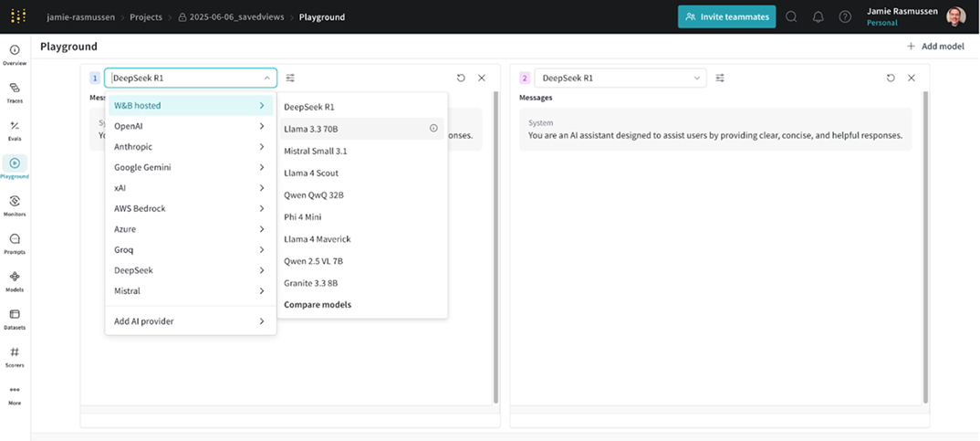
Task: Open the Weights & Biases home logo
Action: pyautogui.click(x=19, y=16)
